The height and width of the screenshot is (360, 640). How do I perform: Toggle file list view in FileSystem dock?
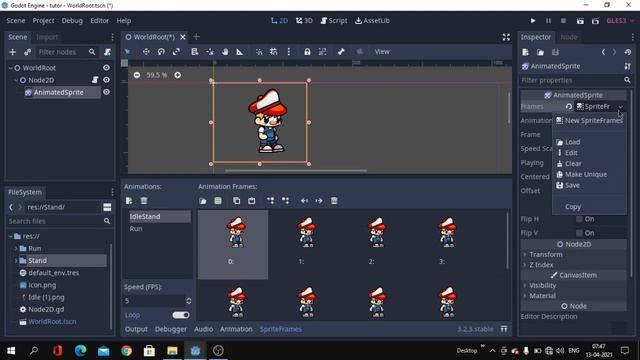coord(107,207)
